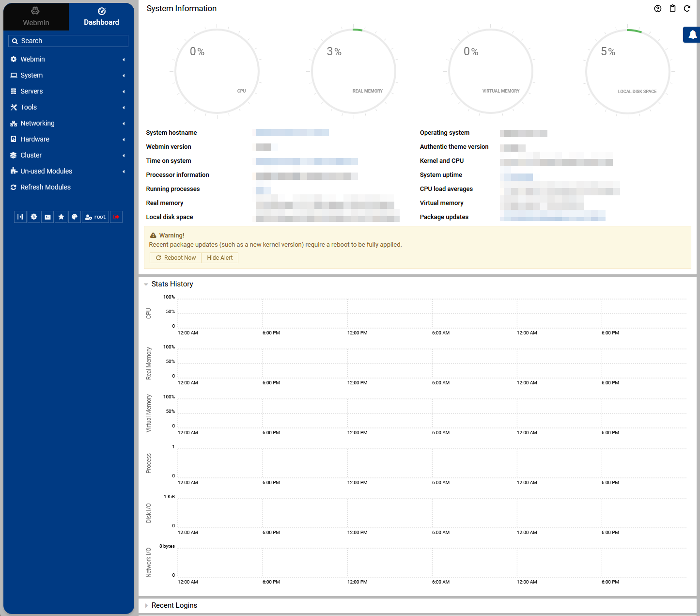The image size is (700, 616).
Task: Click the red logout icon
Action: coord(116,217)
